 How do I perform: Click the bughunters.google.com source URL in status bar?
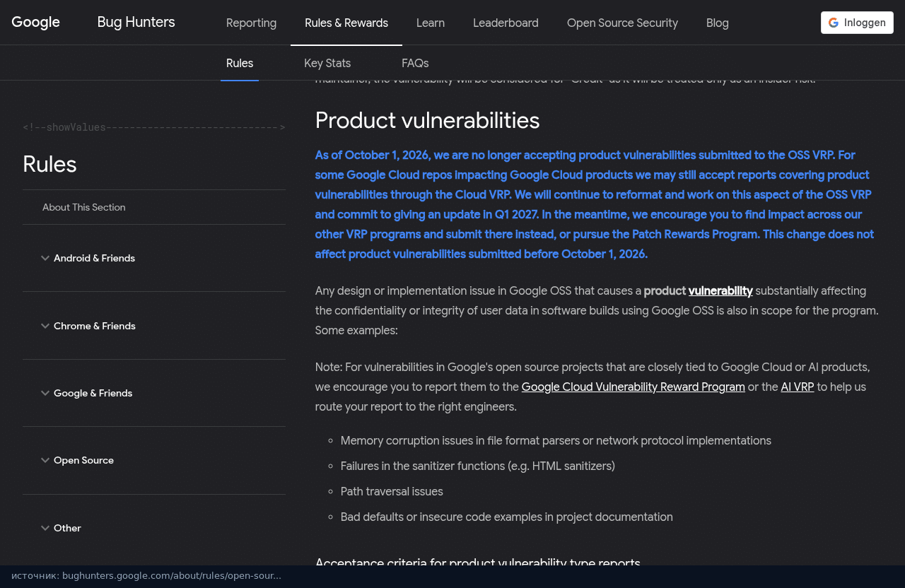(172, 575)
